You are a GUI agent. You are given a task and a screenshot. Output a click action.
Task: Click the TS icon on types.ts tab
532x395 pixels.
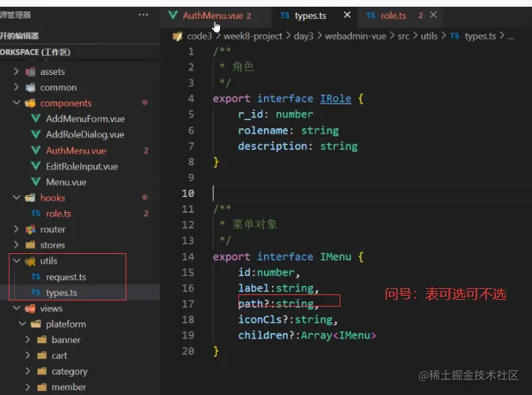[x=285, y=16]
